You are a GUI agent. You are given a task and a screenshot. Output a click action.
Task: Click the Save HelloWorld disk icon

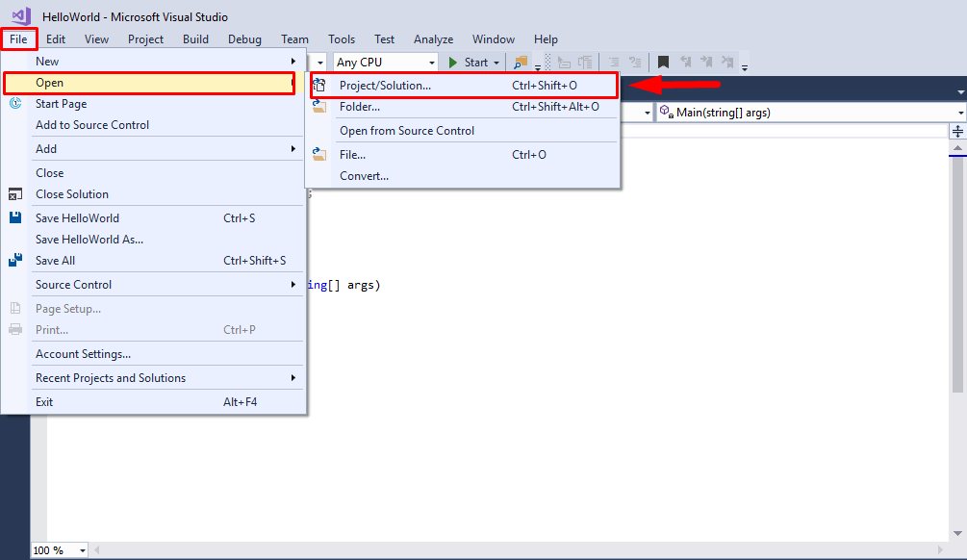click(x=13, y=217)
